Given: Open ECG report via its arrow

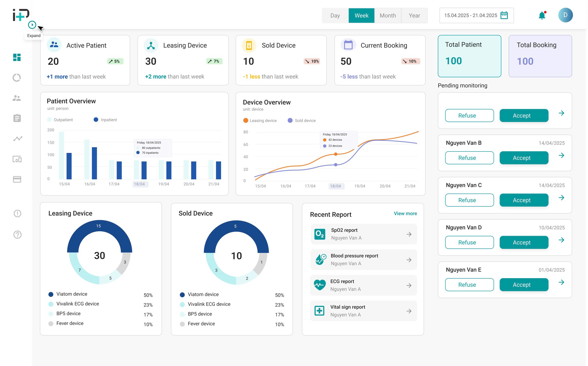Looking at the screenshot, I should click(x=409, y=285).
